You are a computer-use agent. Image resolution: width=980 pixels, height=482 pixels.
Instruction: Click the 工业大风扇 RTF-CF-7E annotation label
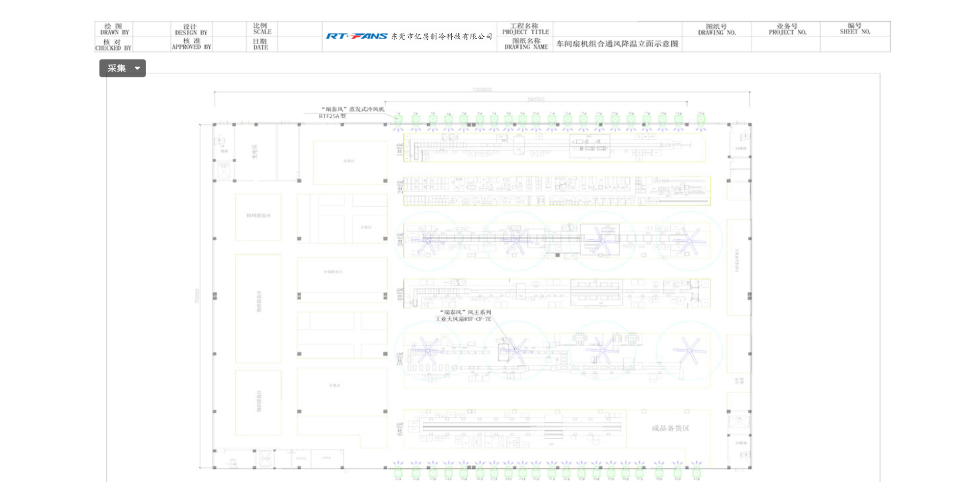(x=463, y=316)
